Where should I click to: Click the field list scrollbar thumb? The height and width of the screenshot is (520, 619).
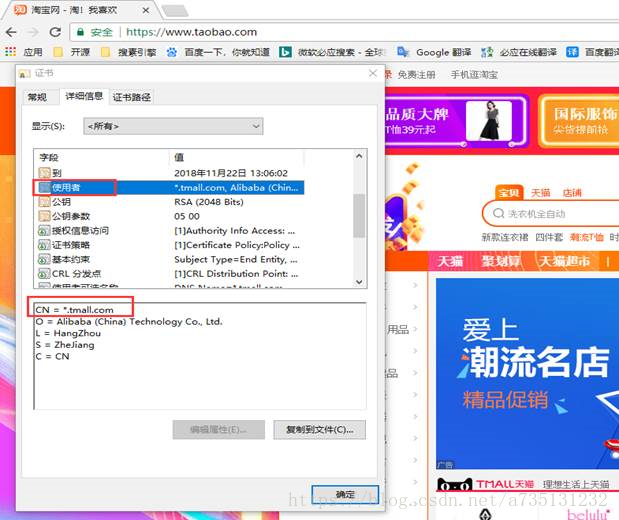pyautogui.click(x=359, y=216)
